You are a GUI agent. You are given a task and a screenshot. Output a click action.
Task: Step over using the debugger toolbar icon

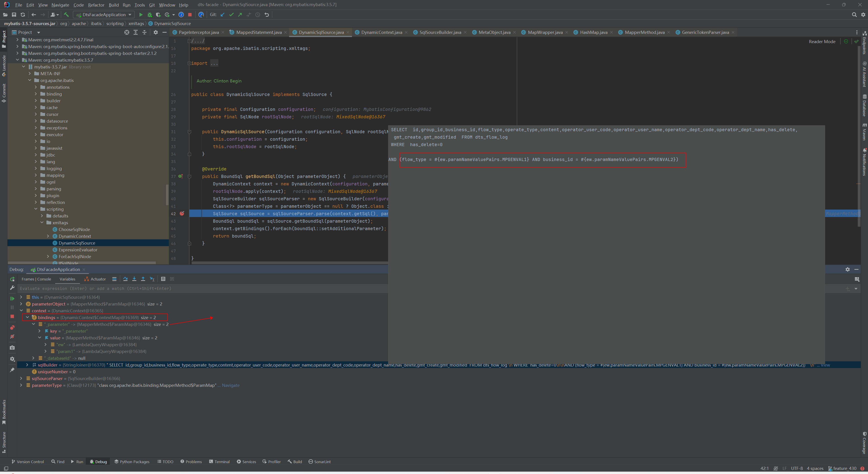(125, 279)
